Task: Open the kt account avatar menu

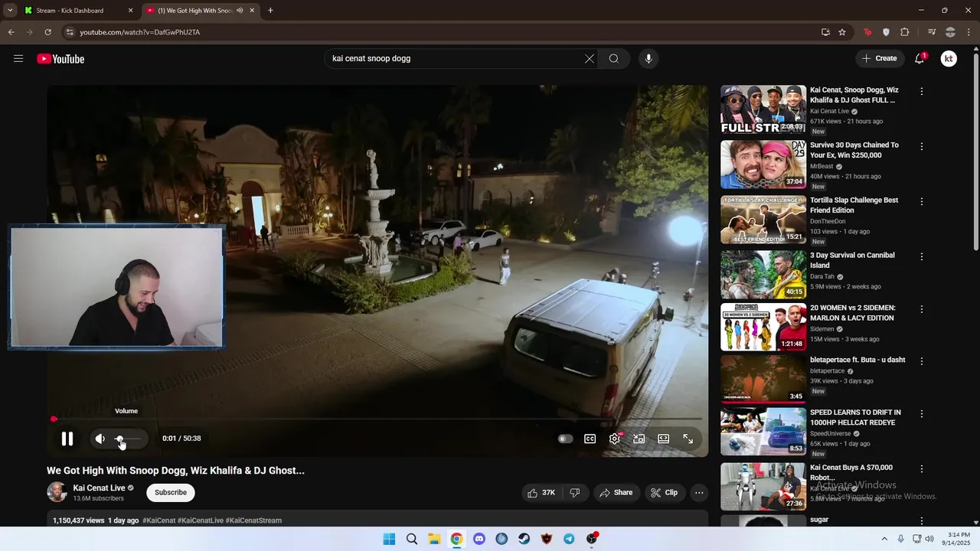Action: click(x=949, y=58)
